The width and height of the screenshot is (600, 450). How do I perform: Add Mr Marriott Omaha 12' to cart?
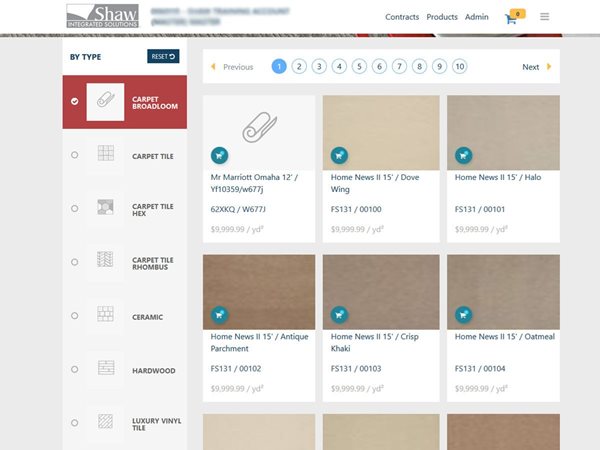point(220,155)
